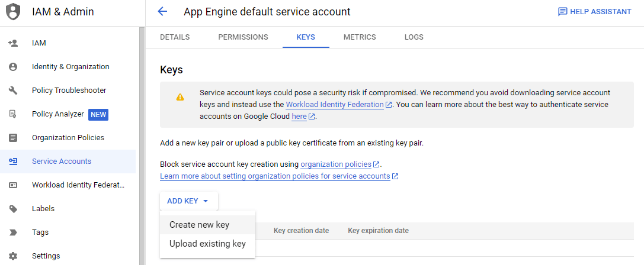Open Organization Policies list icon
Viewport: 644px width, 265px height.
click(13, 137)
